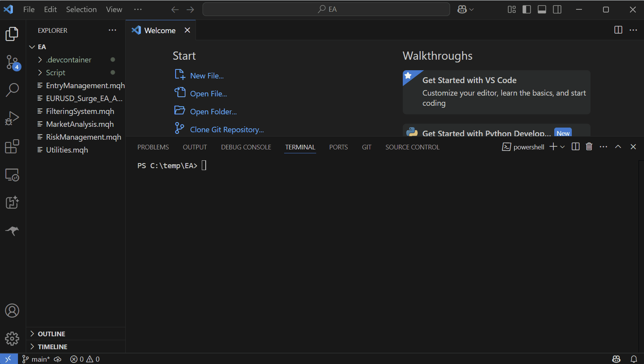Open the Edit menu

(x=50, y=9)
